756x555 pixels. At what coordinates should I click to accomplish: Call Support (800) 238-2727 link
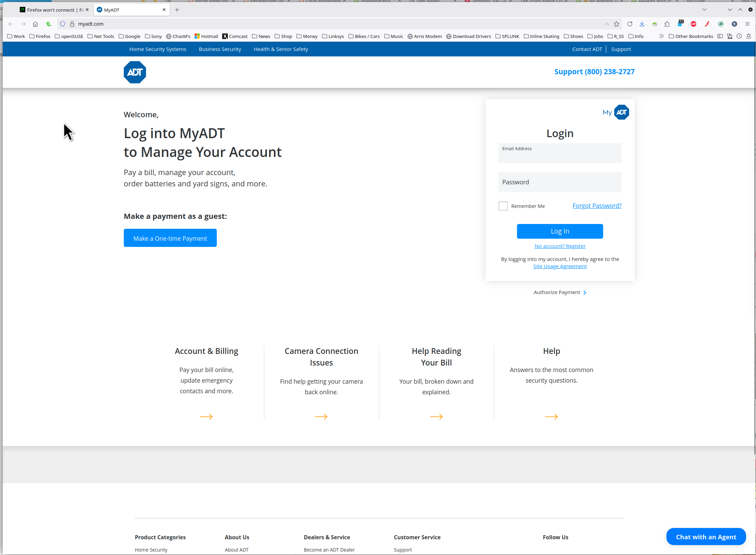594,72
